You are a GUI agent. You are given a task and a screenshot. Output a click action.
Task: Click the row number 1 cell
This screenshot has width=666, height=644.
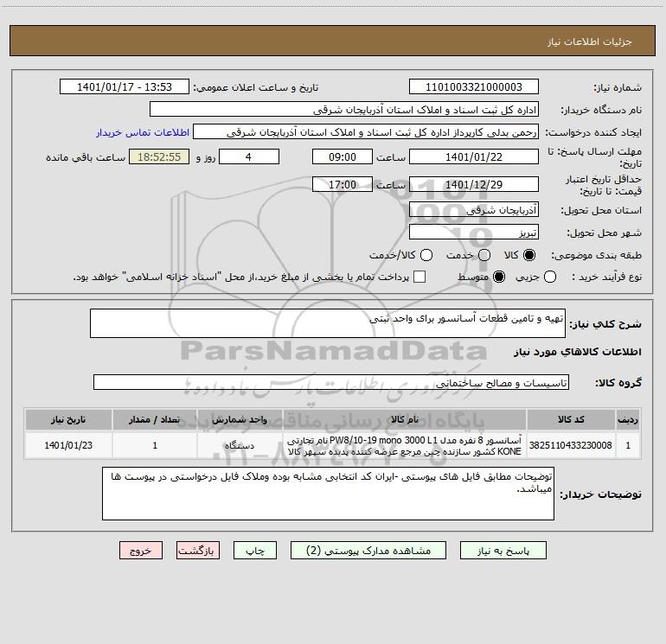point(628,445)
